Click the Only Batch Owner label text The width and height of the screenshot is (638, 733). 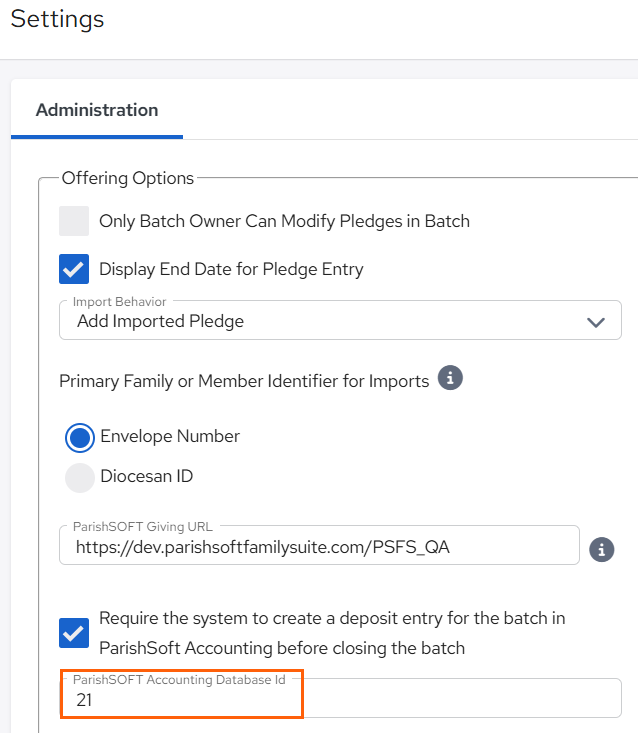pos(284,221)
